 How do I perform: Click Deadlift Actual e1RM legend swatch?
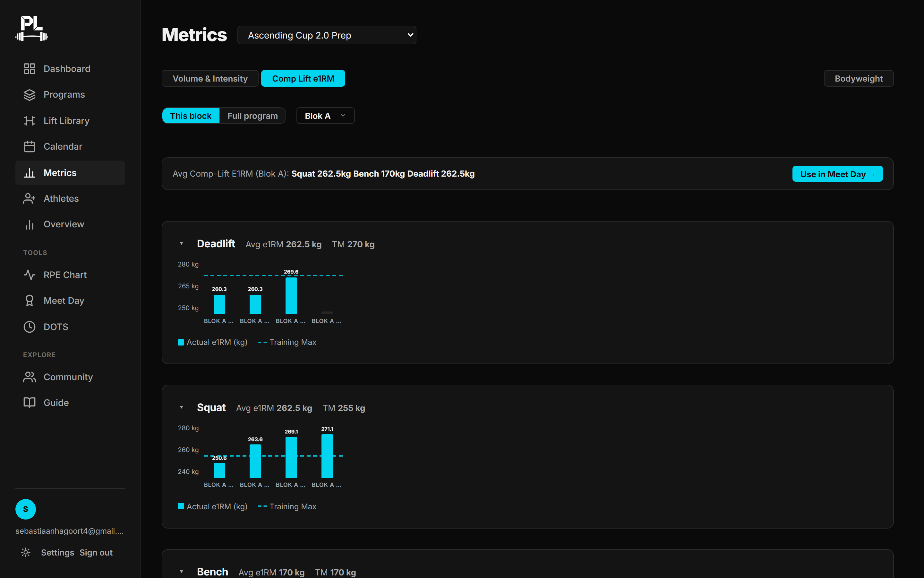(x=181, y=342)
